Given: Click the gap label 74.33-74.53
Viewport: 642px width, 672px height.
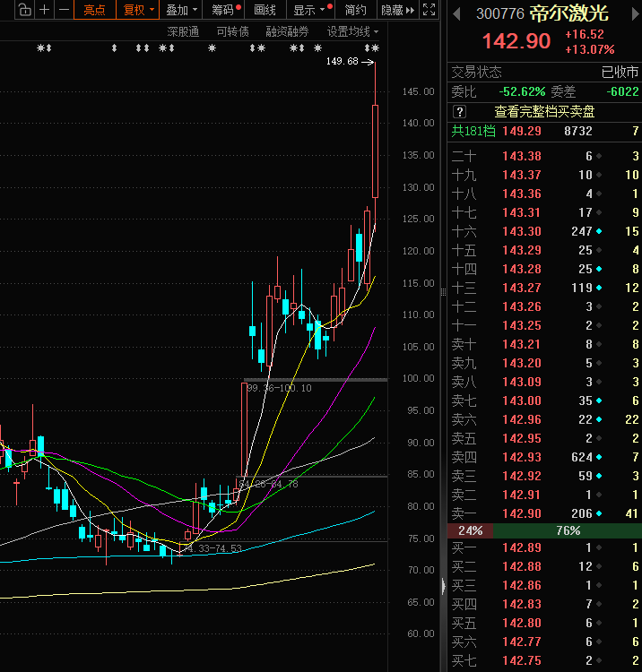Looking at the screenshot, I should [x=214, y=548].
